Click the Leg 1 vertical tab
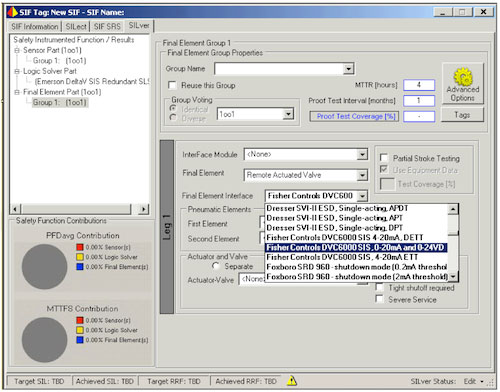Image resolution: width=500 pixels, height=392 pixels. click(167, 227)
